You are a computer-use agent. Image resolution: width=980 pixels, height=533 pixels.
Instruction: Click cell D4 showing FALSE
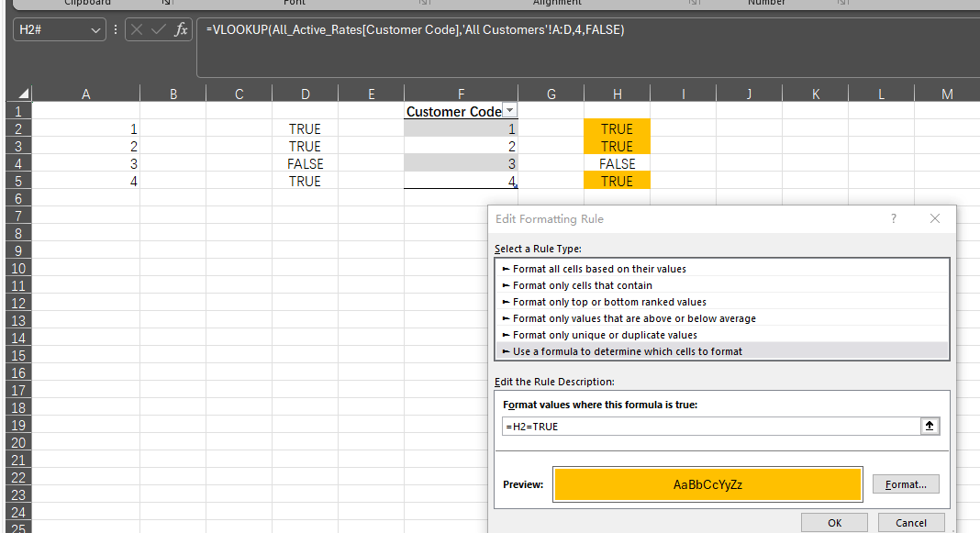pyautogui.click(x=305, y=163)
